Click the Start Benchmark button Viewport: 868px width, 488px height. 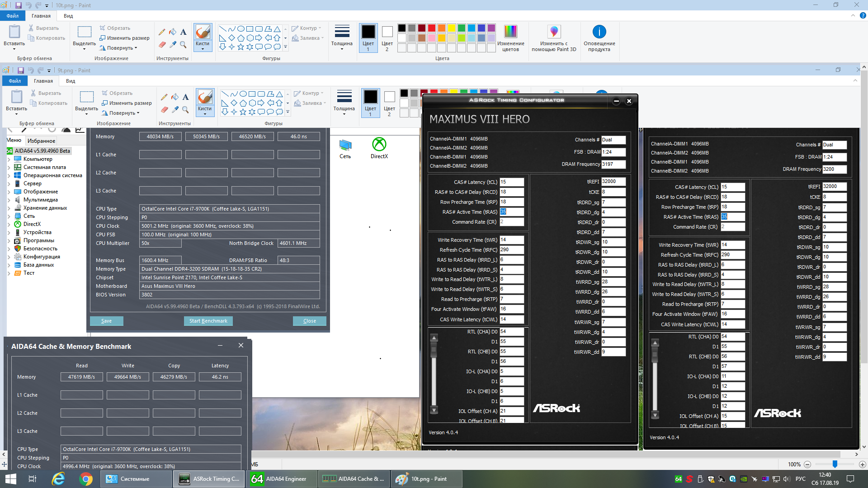208,321
